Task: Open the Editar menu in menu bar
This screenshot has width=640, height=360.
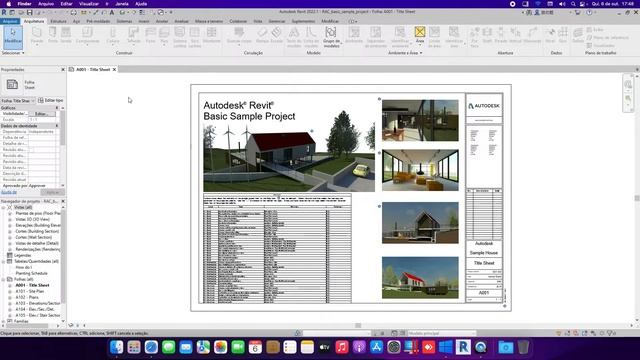Action: (67, 4)
